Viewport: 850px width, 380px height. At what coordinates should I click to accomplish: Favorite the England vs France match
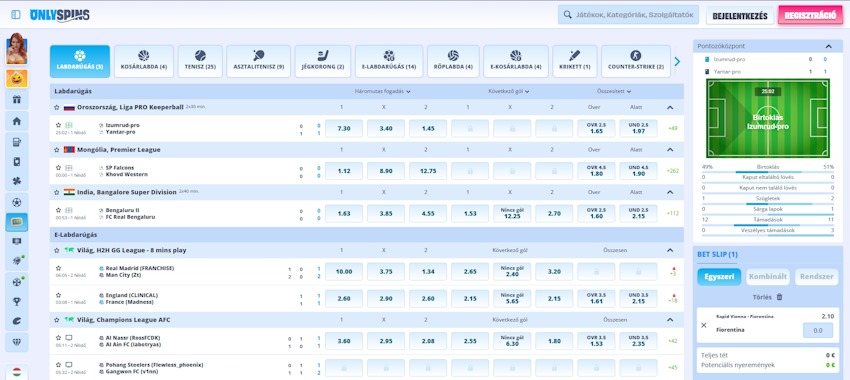(x=59, y=295)
